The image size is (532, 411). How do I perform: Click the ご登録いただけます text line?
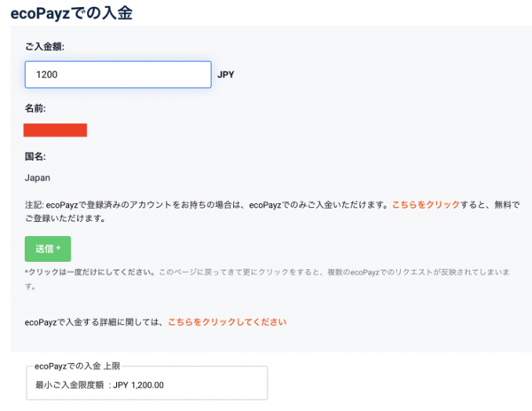(65, 218)
